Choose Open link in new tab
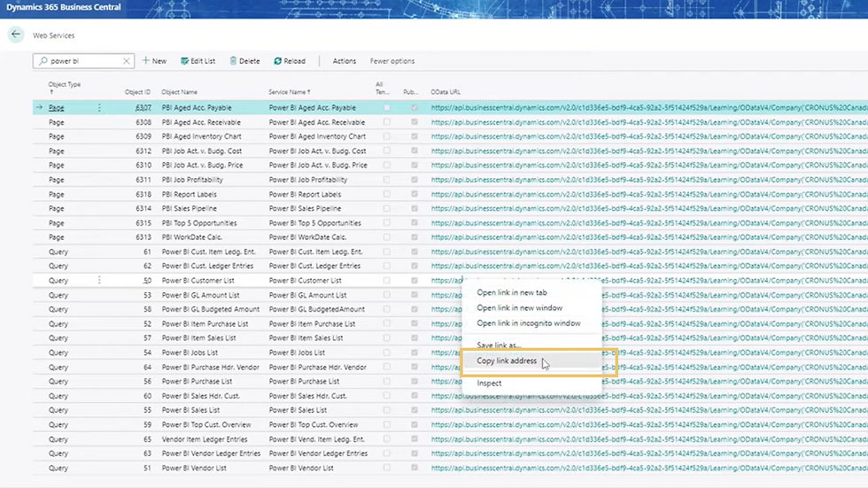Viewport: 868px width, 488px height. click(x=512, y=292)
